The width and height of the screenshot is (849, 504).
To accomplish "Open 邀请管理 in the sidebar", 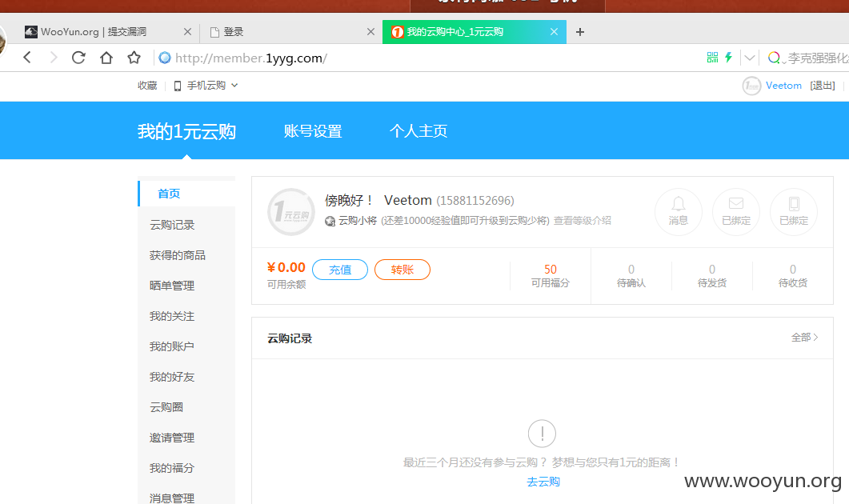I will tap(172, 438).
